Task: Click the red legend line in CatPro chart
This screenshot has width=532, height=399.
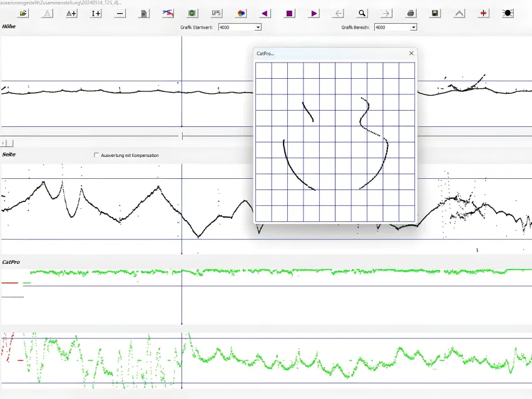Action: (10, 283)
